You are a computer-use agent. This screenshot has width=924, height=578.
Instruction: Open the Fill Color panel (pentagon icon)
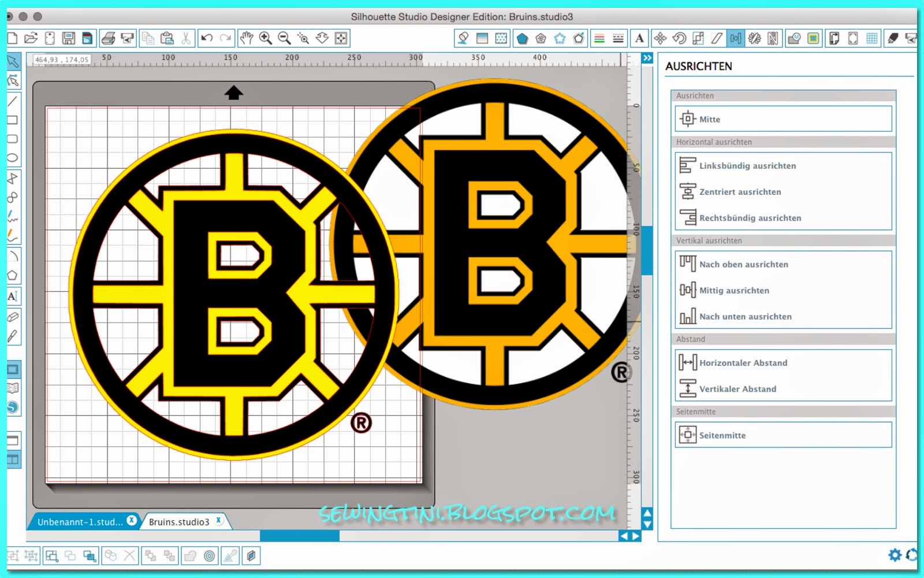coord(522,39)
